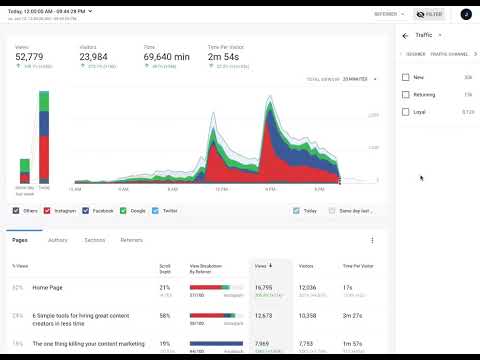
Task: Open the Traffic panel dropdown
Action: point(440,35)
